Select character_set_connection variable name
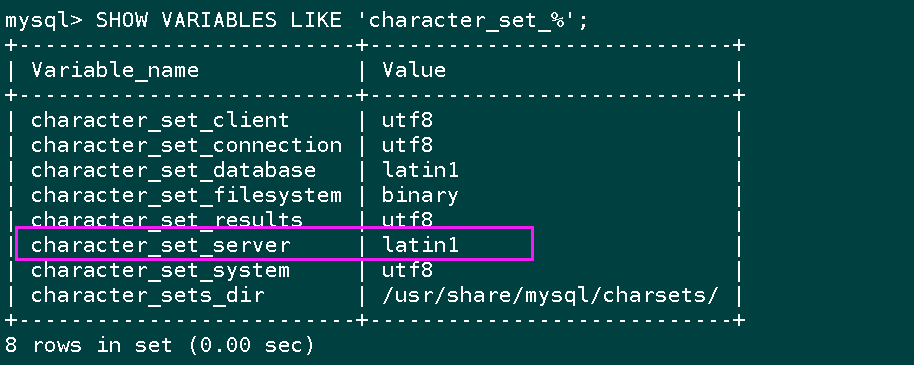The image size is (914, 365). click(187, 146)
